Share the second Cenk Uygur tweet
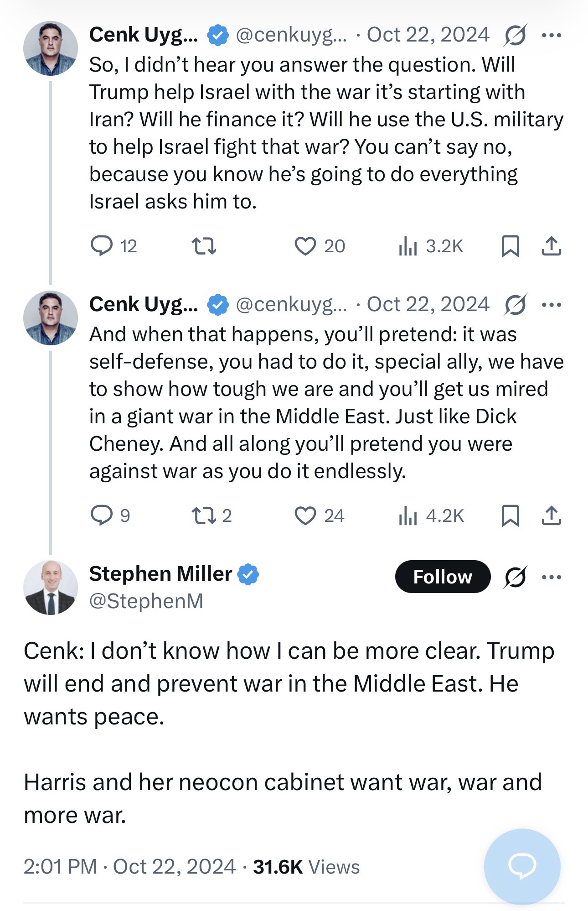 tap(551, 515)
